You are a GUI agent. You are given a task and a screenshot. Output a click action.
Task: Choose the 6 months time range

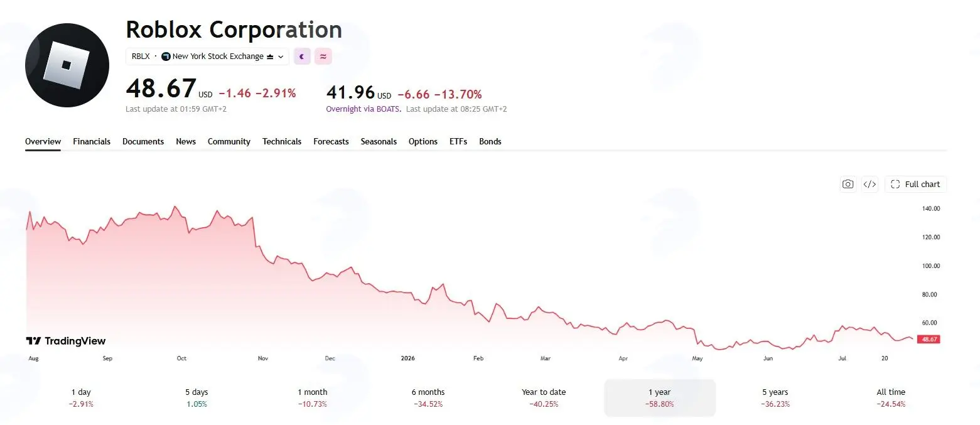point(428,398)
